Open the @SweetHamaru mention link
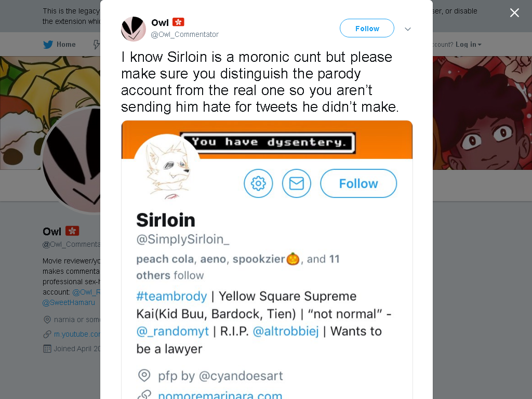The width and height of the screenshot is (532, 399). pyautogui.click(x=69, y=302)
